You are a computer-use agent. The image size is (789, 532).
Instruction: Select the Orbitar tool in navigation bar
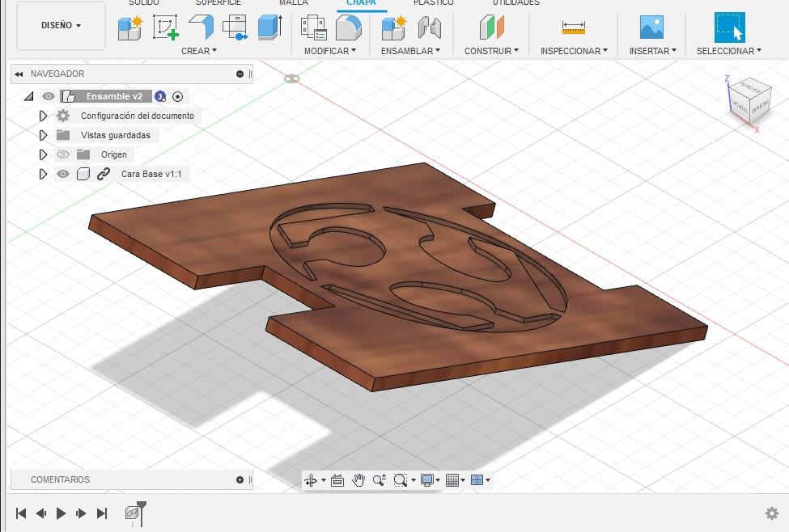[x=312, y=479]
